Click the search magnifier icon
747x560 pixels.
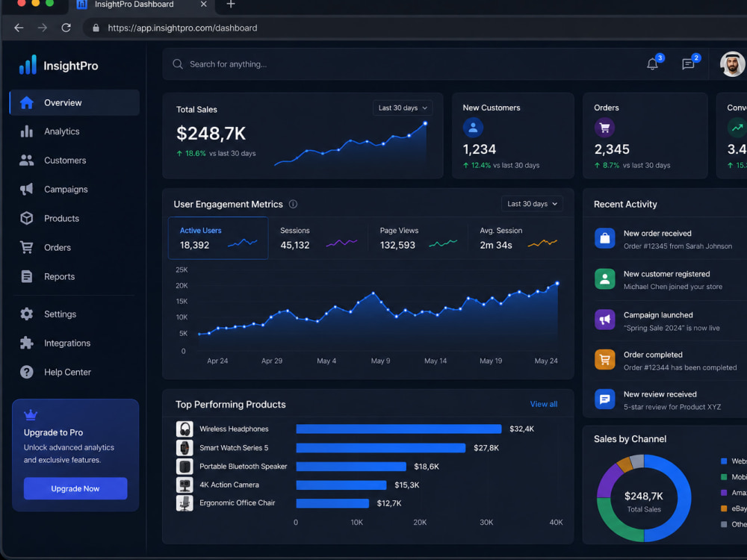[178, 63]
